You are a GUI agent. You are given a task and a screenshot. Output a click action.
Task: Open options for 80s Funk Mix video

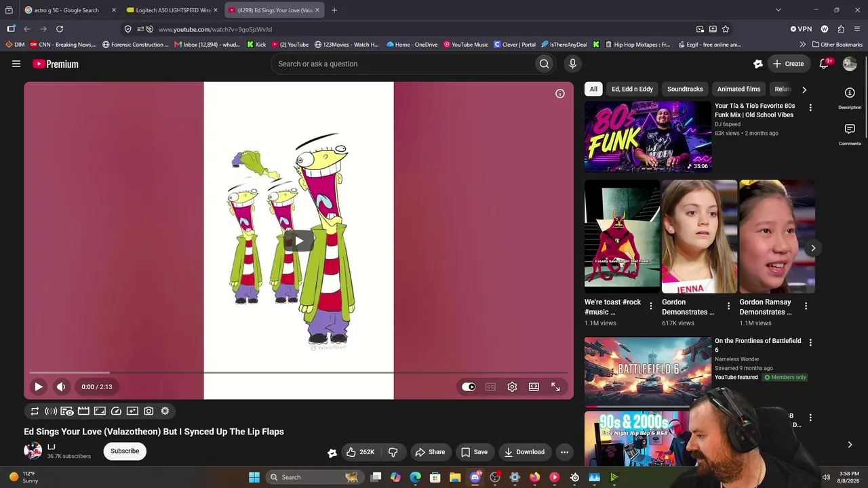pos(810,108)
